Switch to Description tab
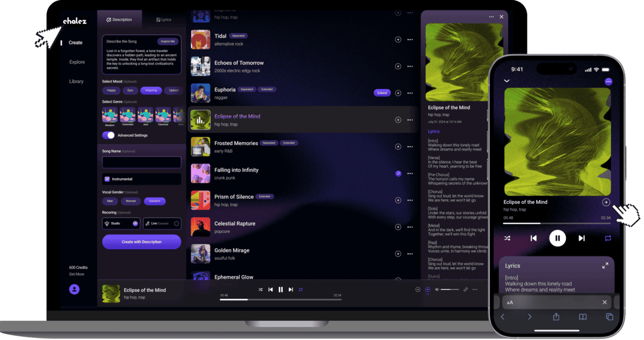Viewport: 644px width, 340px height. pyautogui.click(x=119, y=20)
